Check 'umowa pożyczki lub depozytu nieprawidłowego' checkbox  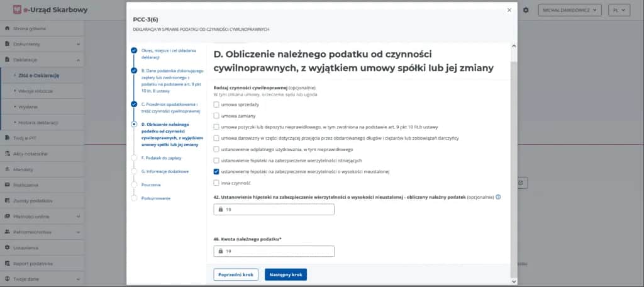pos(216,127)
